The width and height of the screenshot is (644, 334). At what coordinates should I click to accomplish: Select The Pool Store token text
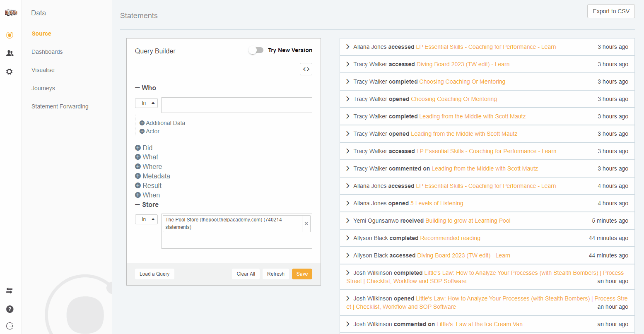tap(232, 223)
